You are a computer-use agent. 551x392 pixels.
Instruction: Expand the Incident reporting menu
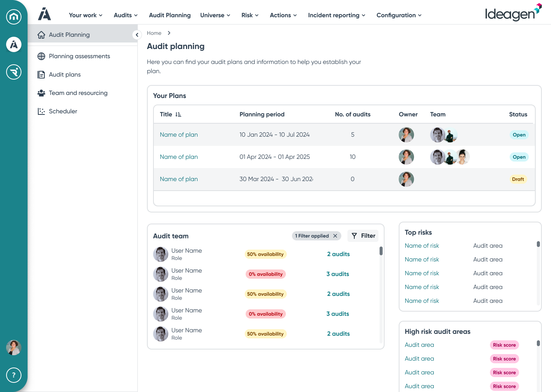click(x=337, y=15)
